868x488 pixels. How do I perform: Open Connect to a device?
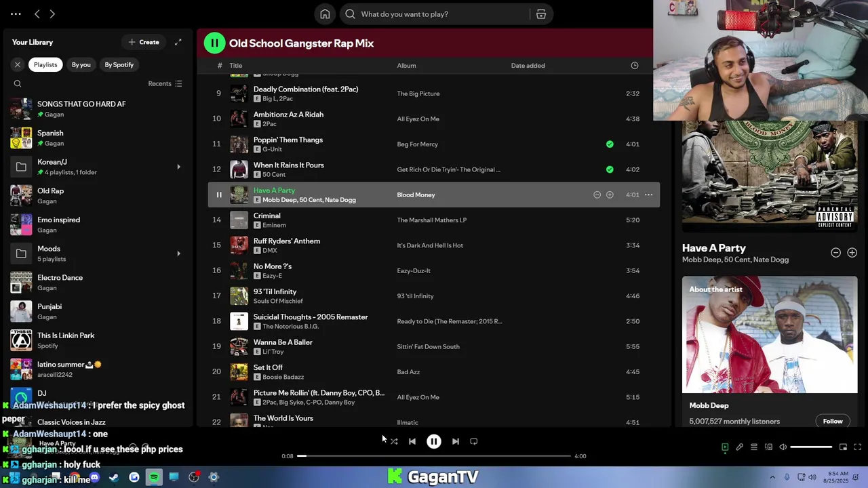[x=768, y=447]
